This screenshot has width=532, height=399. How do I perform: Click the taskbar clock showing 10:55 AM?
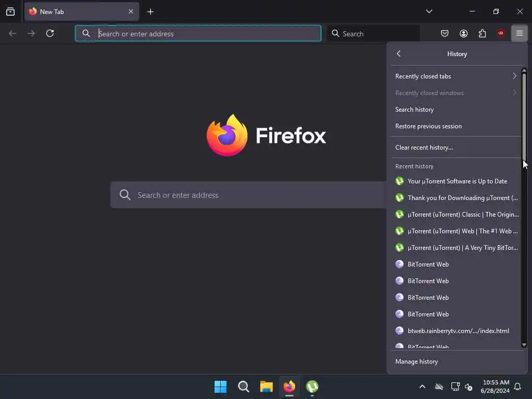click(x=495, y=387)
